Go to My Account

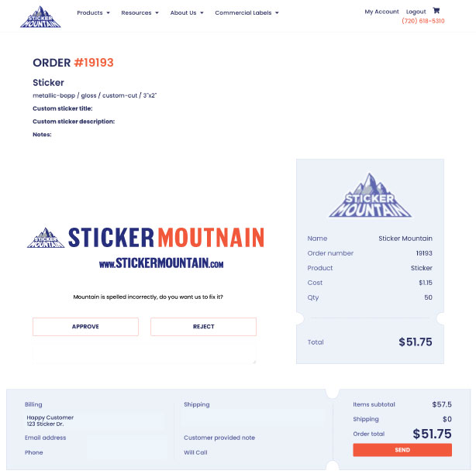coord(381,12)
